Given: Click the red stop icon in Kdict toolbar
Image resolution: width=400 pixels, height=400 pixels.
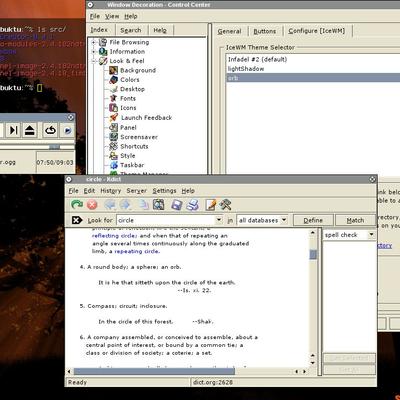Looking at the screenshot, I should (x=92, y=205).
